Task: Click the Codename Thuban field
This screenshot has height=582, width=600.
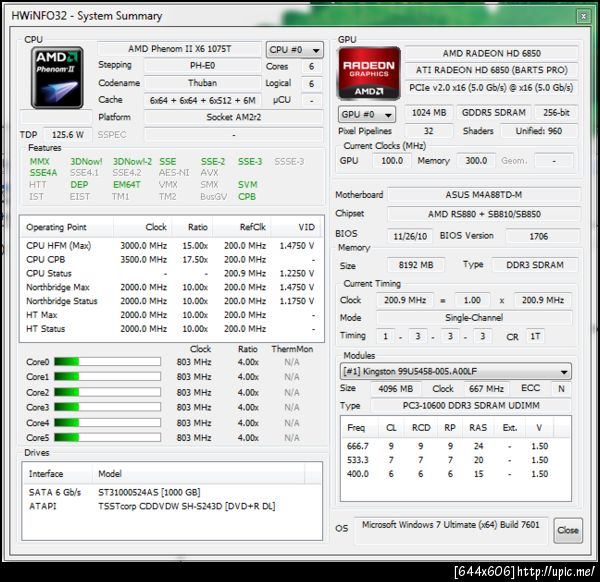Action: click(202, 83)
